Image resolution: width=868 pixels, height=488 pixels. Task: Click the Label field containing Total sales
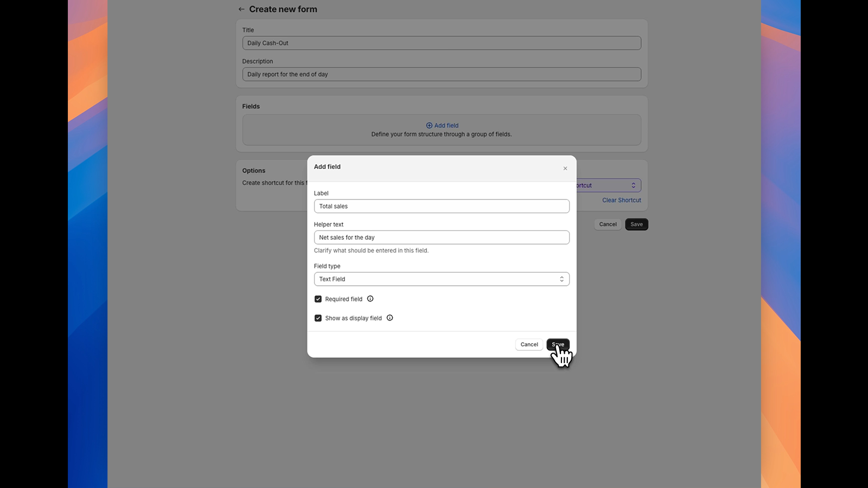[x=441, y=206]
